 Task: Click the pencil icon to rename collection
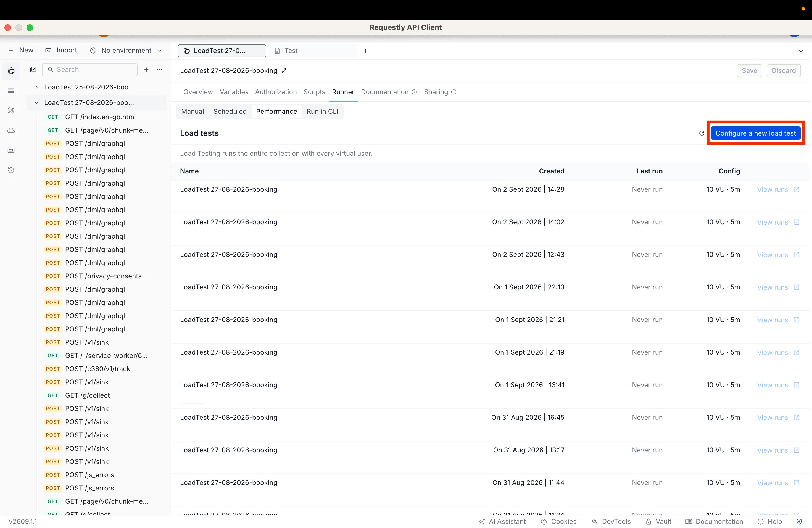[x=284, y=71]
